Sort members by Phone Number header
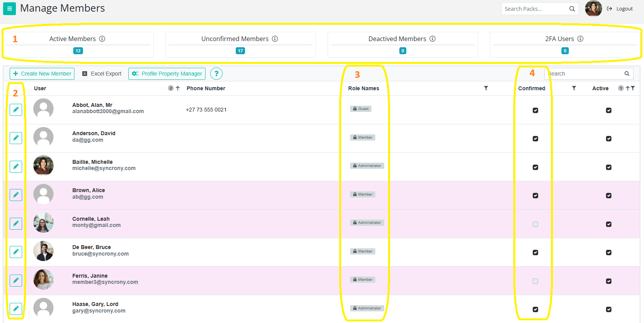The image size is (644, 323). 206,88
